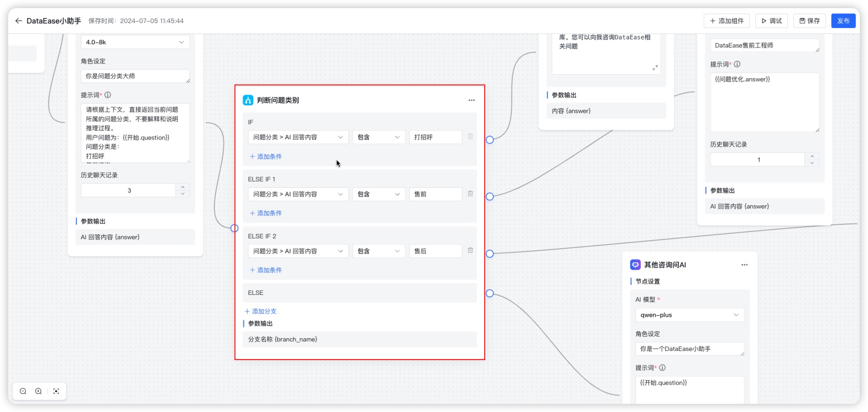Click the chat icon on 其他咨询问AI node

pos(635,265)
